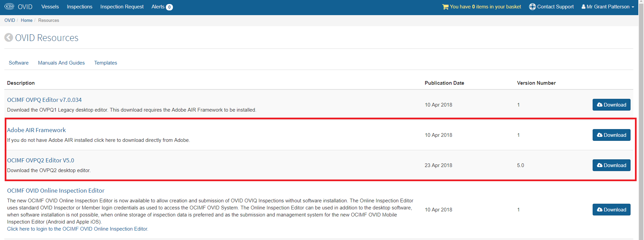Click the 23 Apr 2018 publication date
Viewport: 644px width, 240px height.
[439, 165]
